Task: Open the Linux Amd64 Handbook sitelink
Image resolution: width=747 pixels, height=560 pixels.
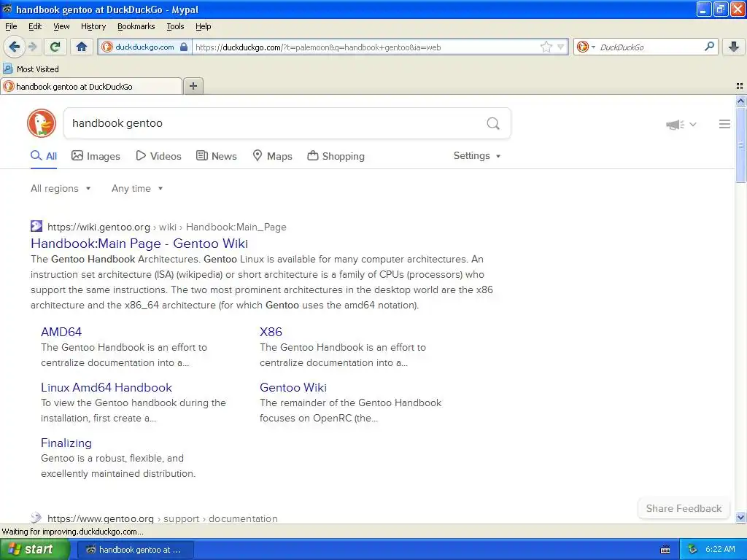Action: pos(107,388)
